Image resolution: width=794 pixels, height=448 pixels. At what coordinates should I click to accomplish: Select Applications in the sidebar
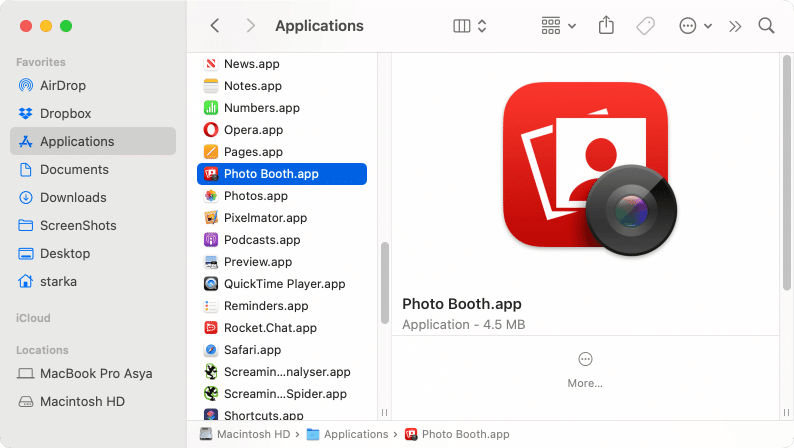click(x=93, y=141)
